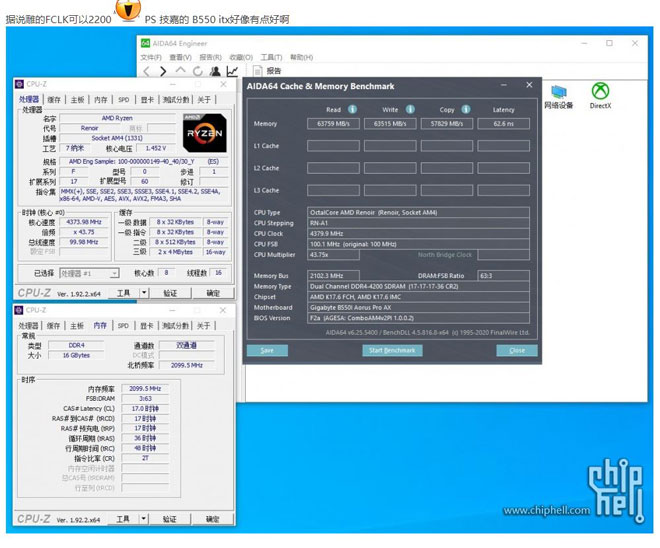The width and height of the screenshot is (660, 548).
Task: Click CAS# Latency value 17.0 时钟
Action: (x=145, y=409)
